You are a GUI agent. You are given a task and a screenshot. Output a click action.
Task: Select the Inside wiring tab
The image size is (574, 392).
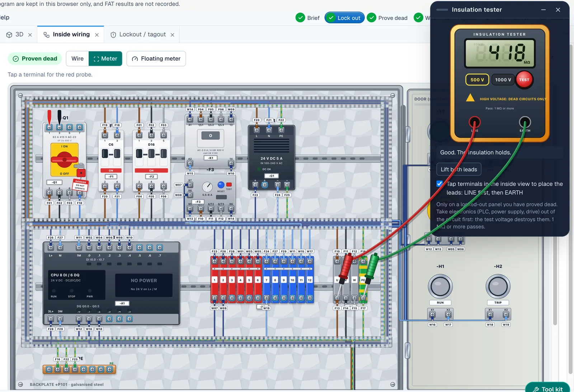[x=67, y=34]
